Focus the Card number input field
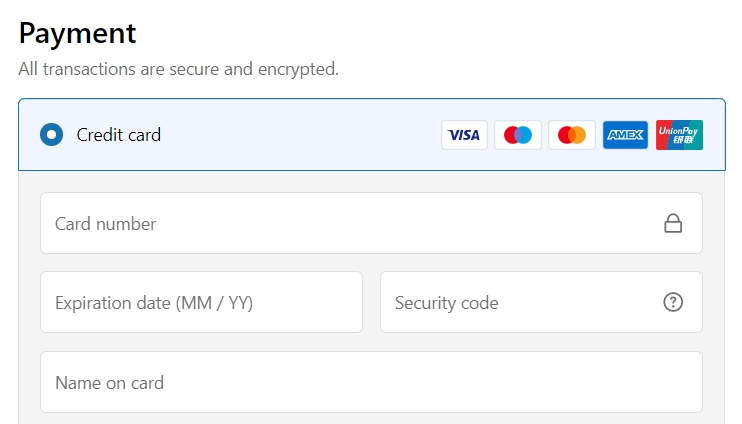Viewport: 742px width, 424px height. 371,223
